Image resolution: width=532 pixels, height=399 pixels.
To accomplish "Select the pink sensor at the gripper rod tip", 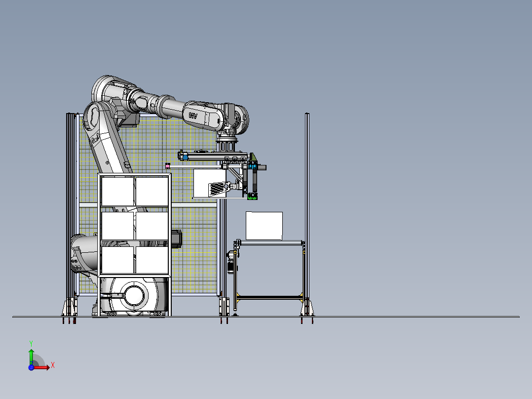I will point(168,166).
